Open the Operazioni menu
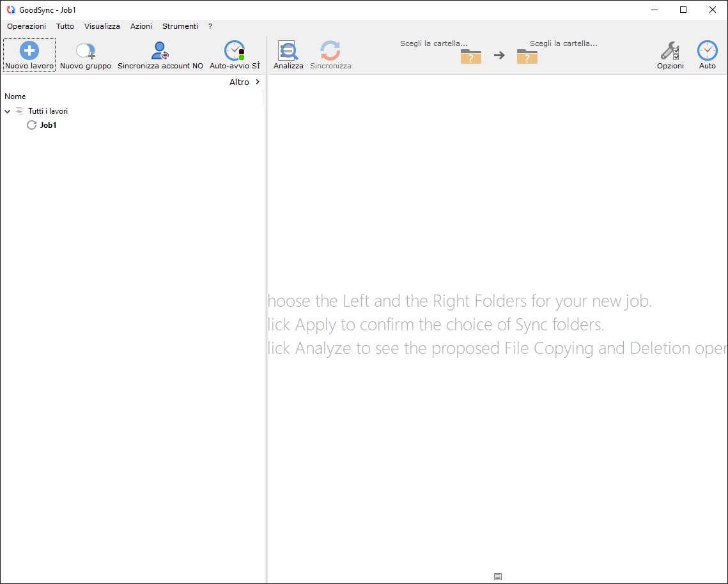The width and height of the screenshot is (728, 584). click(x=26, y=26)
